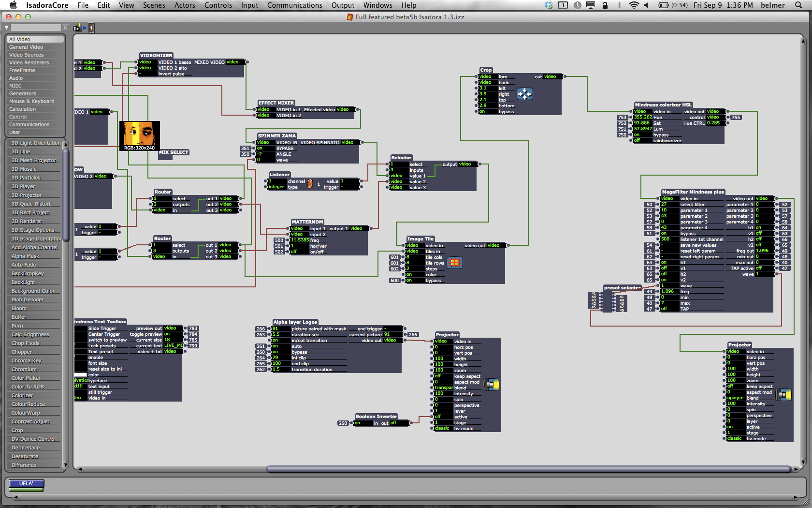Click the left Projector actor's projector icon

(x=492, y=385)
